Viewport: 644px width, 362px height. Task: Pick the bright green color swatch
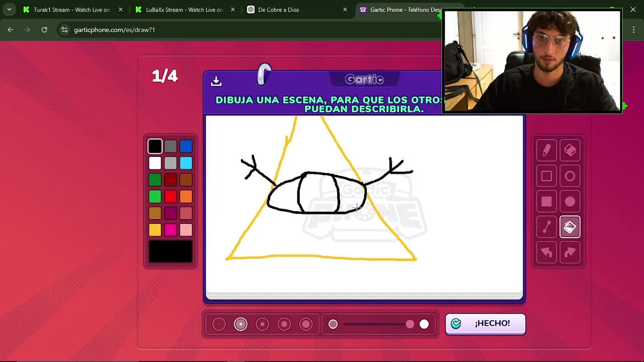(x=155, y=197)
